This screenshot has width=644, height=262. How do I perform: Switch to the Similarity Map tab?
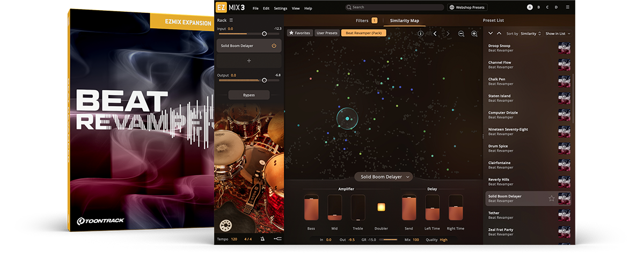point(405,20)
